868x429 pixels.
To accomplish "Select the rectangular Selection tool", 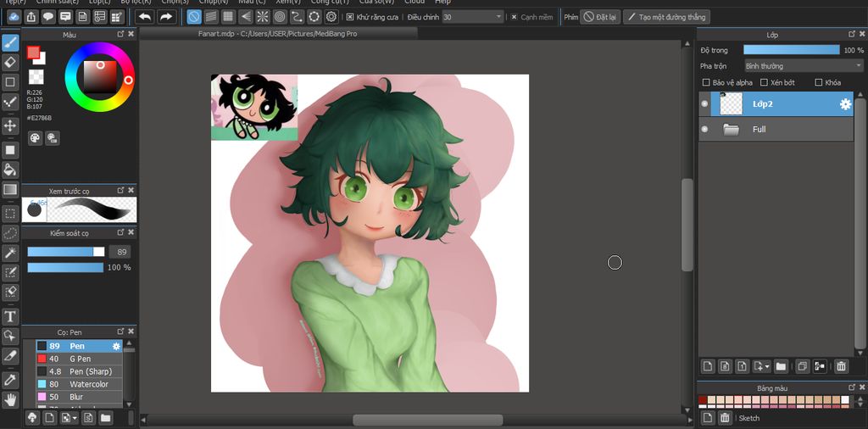I will pos(10,213).
